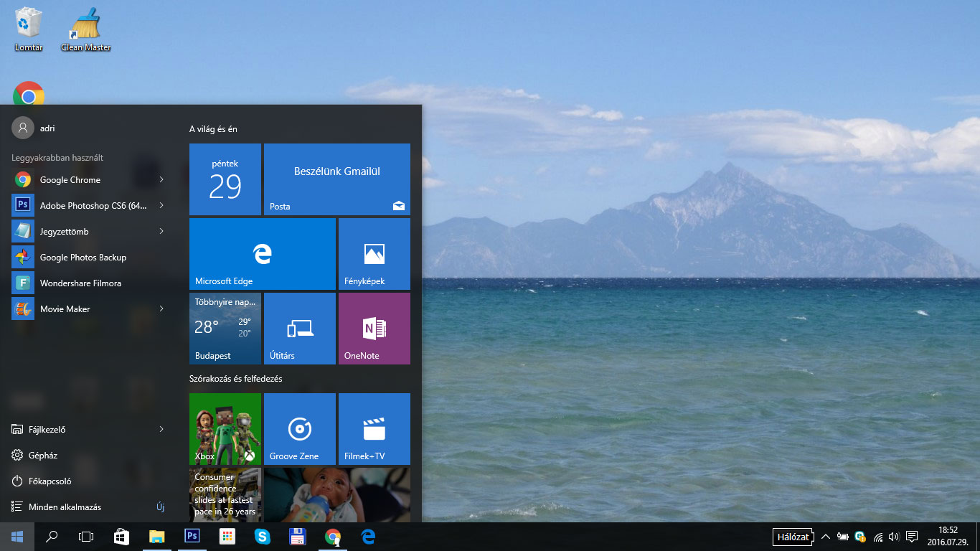Open the floppy disk app on taskbar
This screenshot has height=551, width=980.
coord(297,537)
